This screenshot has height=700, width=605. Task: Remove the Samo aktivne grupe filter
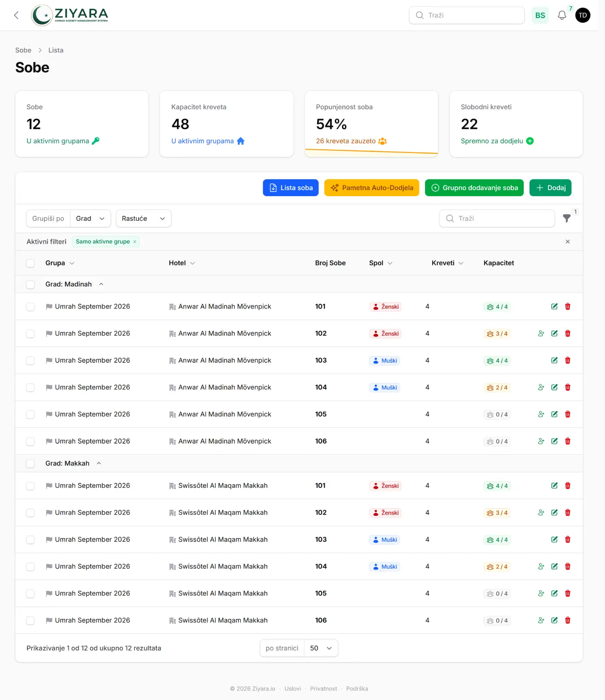(x=135, y=242)
